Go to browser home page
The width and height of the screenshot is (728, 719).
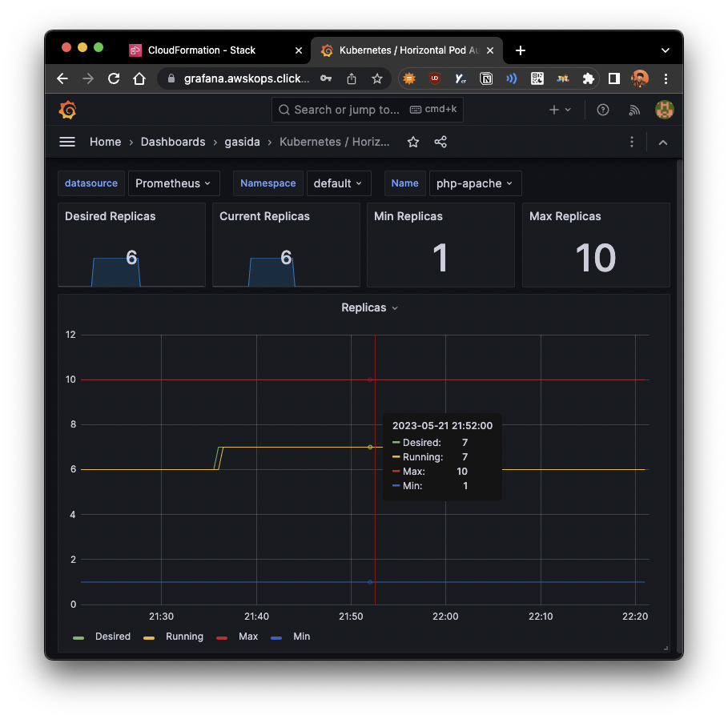tap(139, 78)
